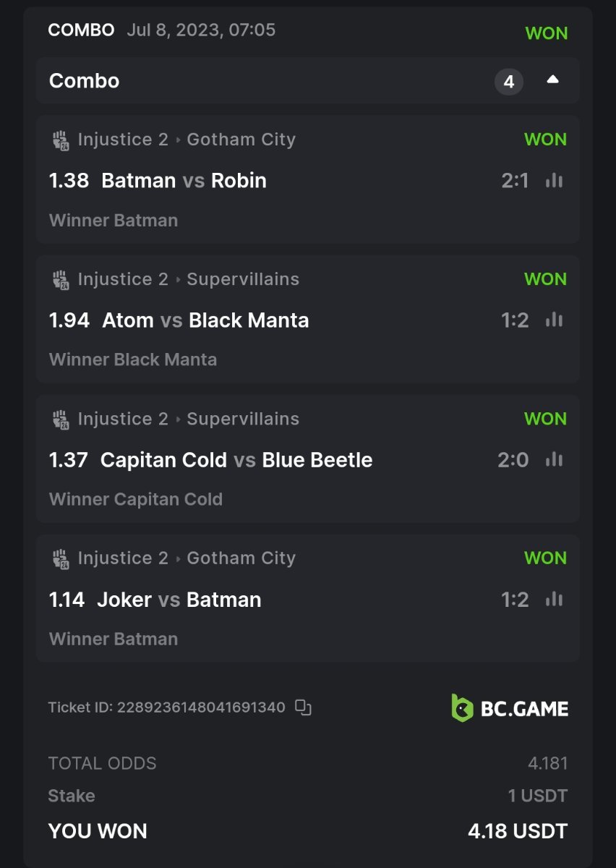
Task: Click the Ticket ID number text
Action: click(x=201, y=707)
